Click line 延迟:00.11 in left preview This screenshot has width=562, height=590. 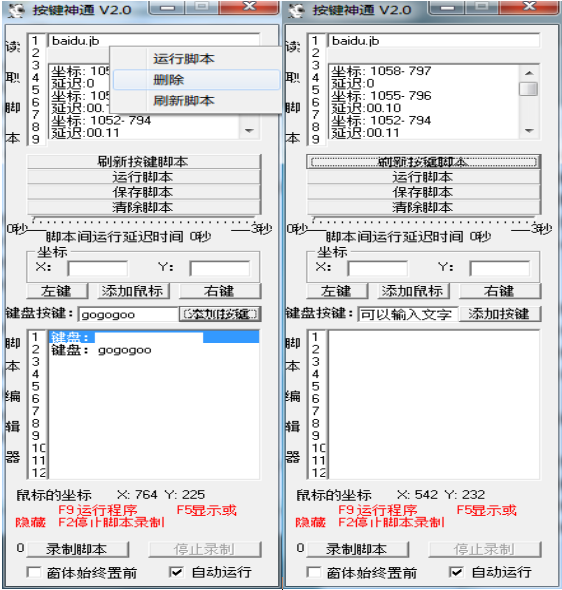(x=85, y=133)
